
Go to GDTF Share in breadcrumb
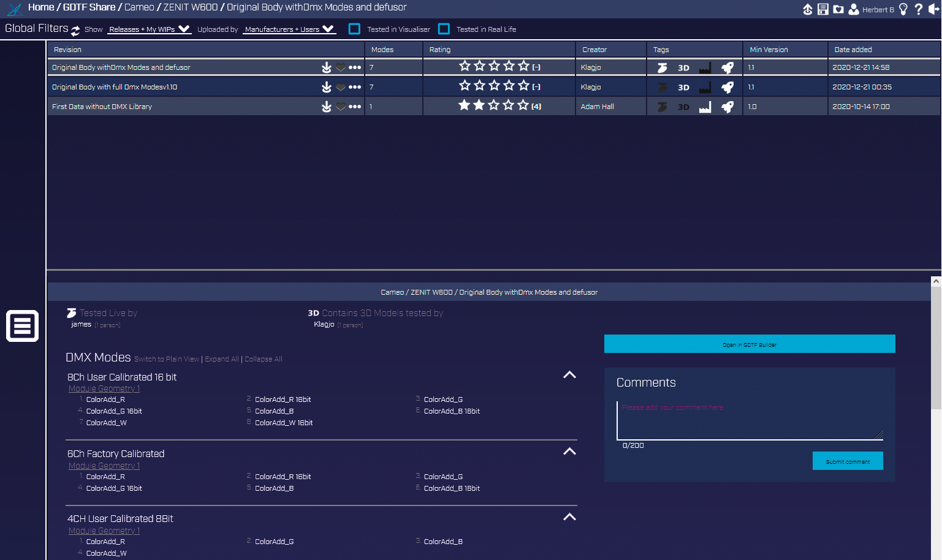89,7
